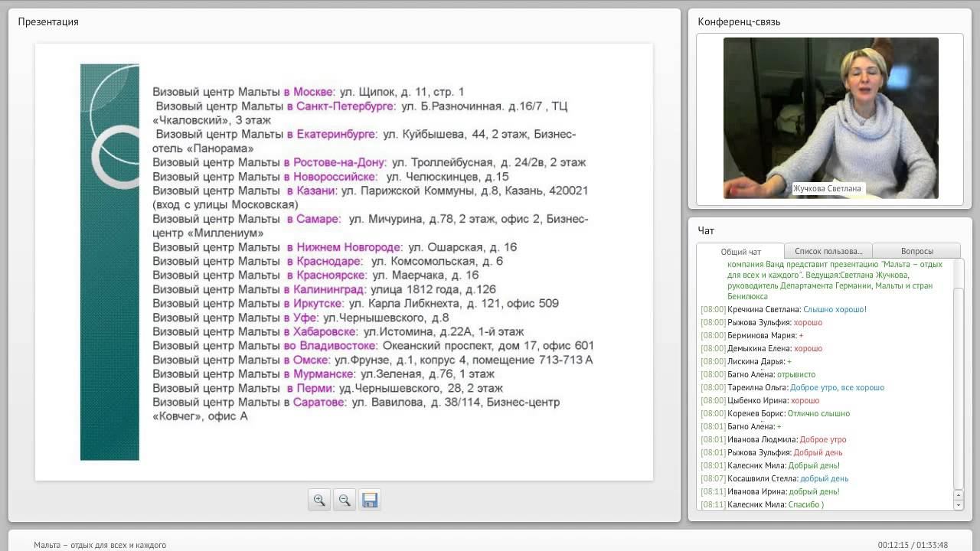Click the 'в Самаре' address line
The image size is (980, 551).
coord(370,226)
